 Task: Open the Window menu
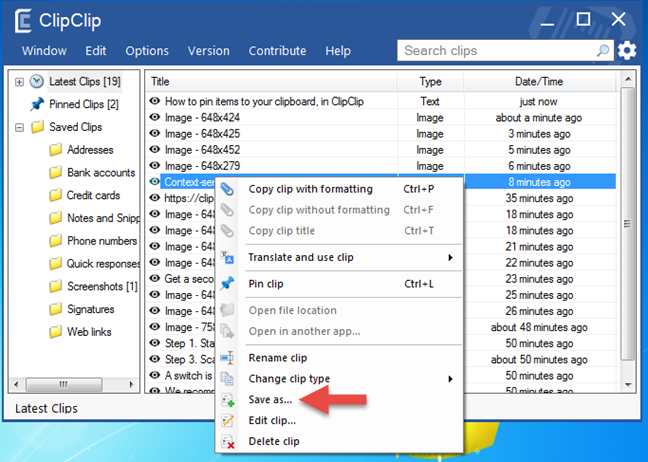click(44, 51)
